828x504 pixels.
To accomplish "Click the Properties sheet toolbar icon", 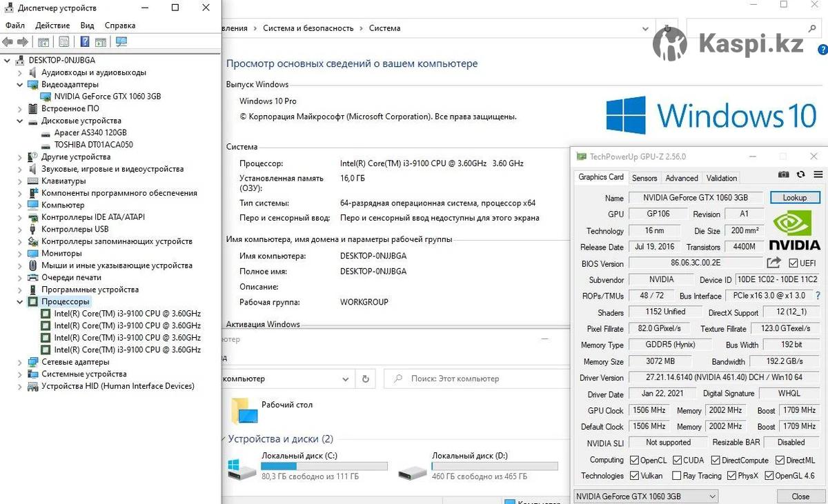I will click(64, 42).
